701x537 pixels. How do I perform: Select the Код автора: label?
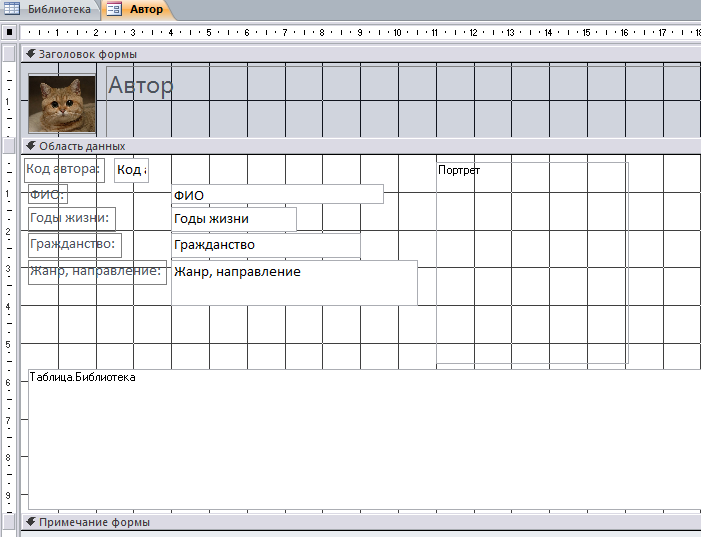point(64,170)
